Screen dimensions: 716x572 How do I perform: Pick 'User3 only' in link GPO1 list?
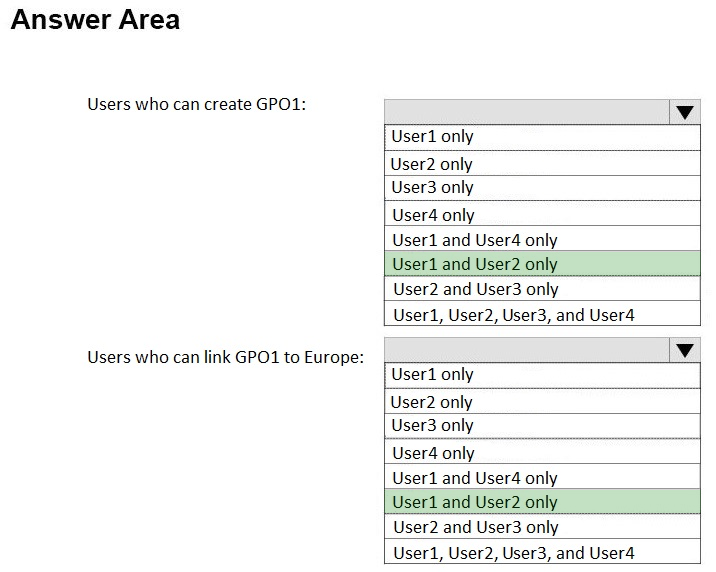click(542, 426)
